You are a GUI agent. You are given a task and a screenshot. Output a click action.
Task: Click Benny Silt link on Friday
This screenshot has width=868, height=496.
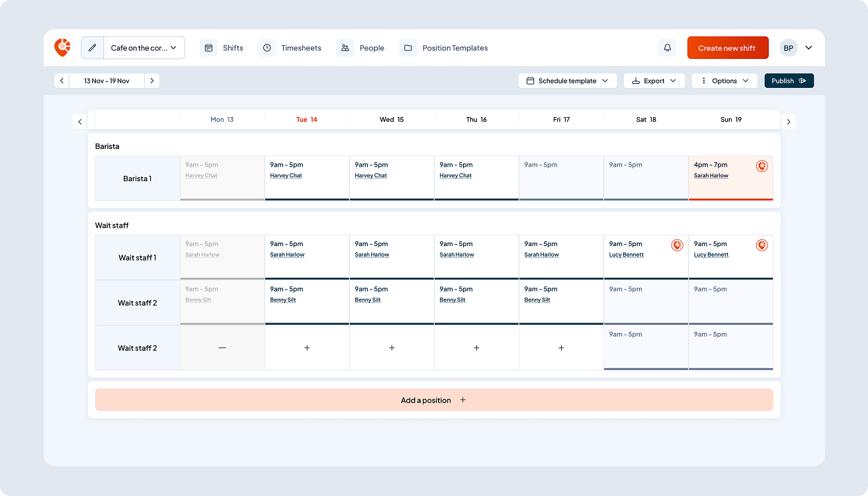pyautogui.click(x=537, y=300)
